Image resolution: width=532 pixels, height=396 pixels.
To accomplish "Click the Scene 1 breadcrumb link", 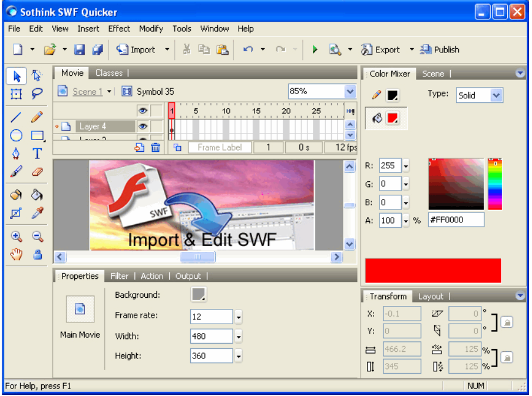I will pos(88,91).
